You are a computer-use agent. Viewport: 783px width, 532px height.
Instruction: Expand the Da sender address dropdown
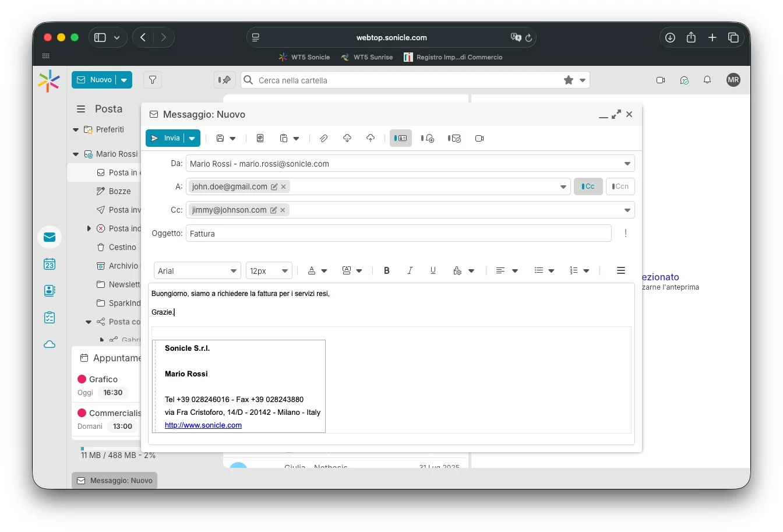tap(627, 164)
